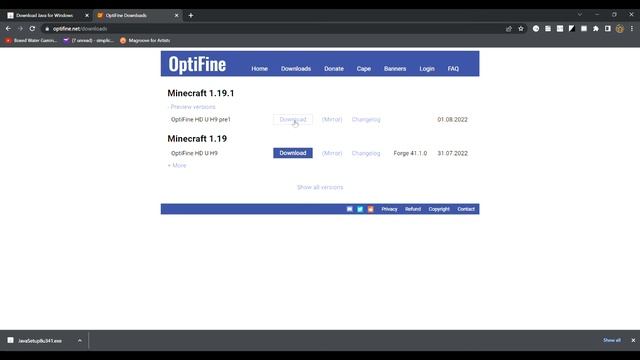Open the Contact footer link
This screenshot has width=640, height=360.
tap(466, 209)
